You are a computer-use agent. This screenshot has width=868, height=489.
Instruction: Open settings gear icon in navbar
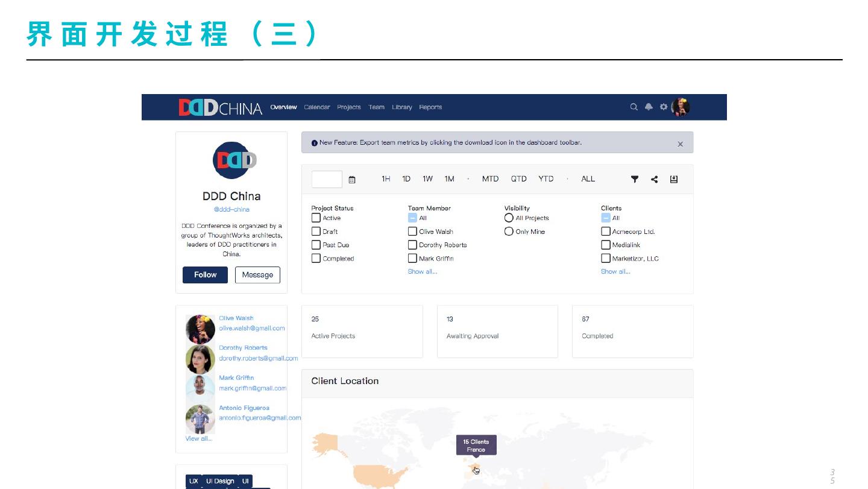coord(664,107)
